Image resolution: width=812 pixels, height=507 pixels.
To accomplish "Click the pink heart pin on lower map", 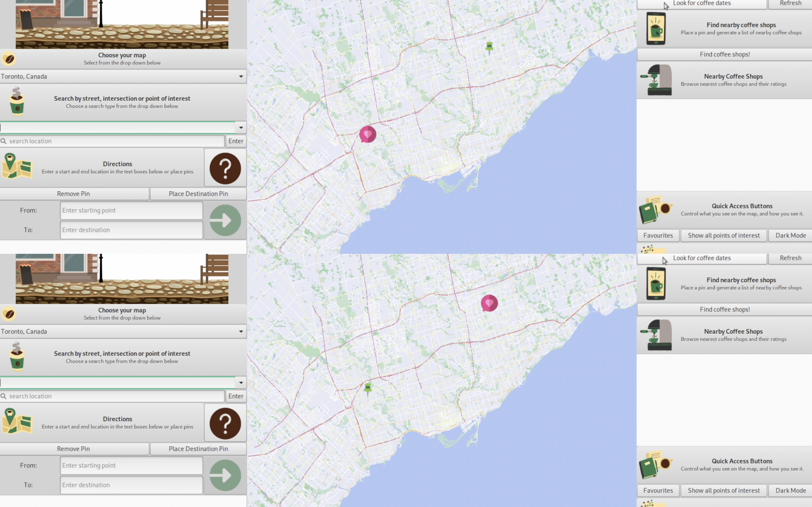I will [x=489, y=303].
